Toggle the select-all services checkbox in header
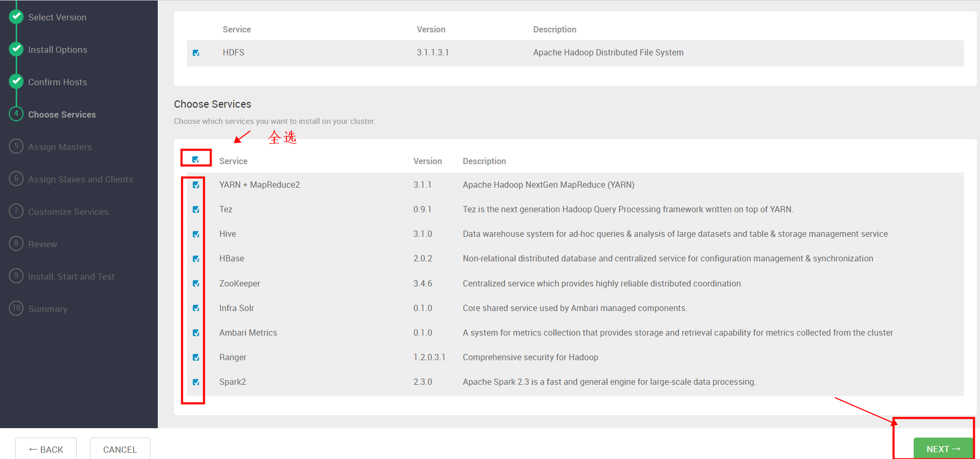 click(x=195, y=160)
